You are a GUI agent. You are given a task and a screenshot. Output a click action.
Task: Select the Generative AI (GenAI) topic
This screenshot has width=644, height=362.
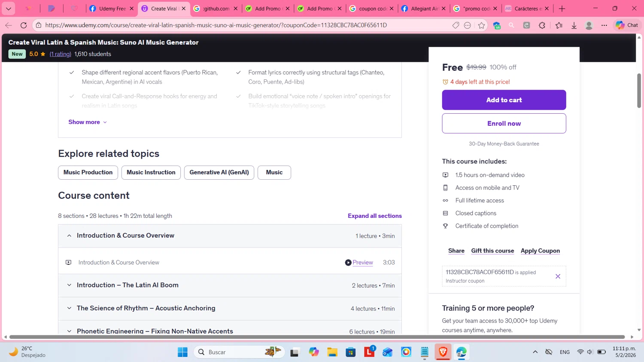pyautogui.click(x=219, y=172)
